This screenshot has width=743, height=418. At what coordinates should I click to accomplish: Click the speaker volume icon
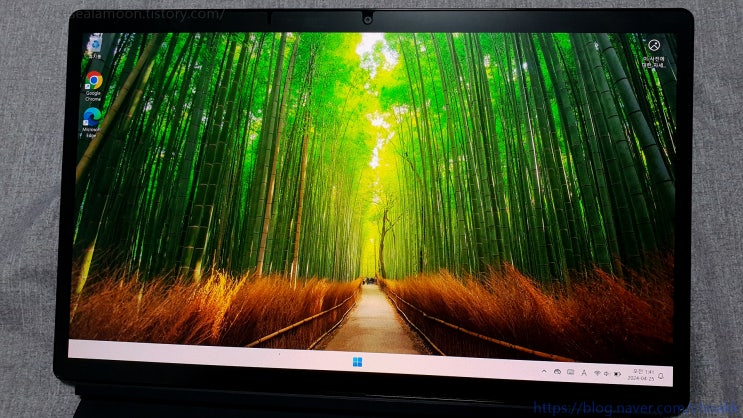click(x=606, y=374)
